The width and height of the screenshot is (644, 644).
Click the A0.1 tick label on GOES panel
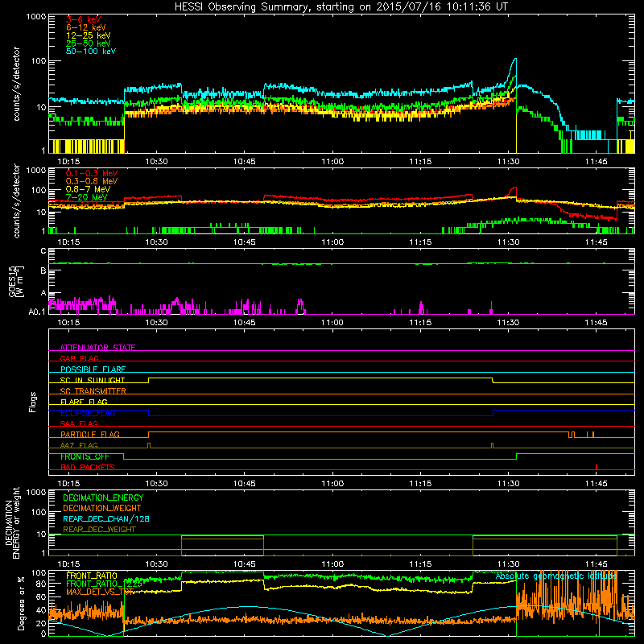37,312
